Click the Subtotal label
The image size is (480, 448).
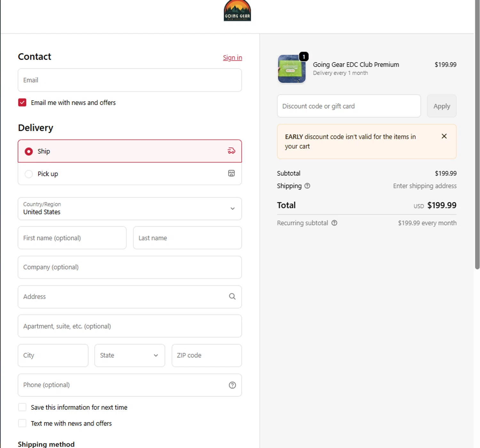tap(289, 173)
